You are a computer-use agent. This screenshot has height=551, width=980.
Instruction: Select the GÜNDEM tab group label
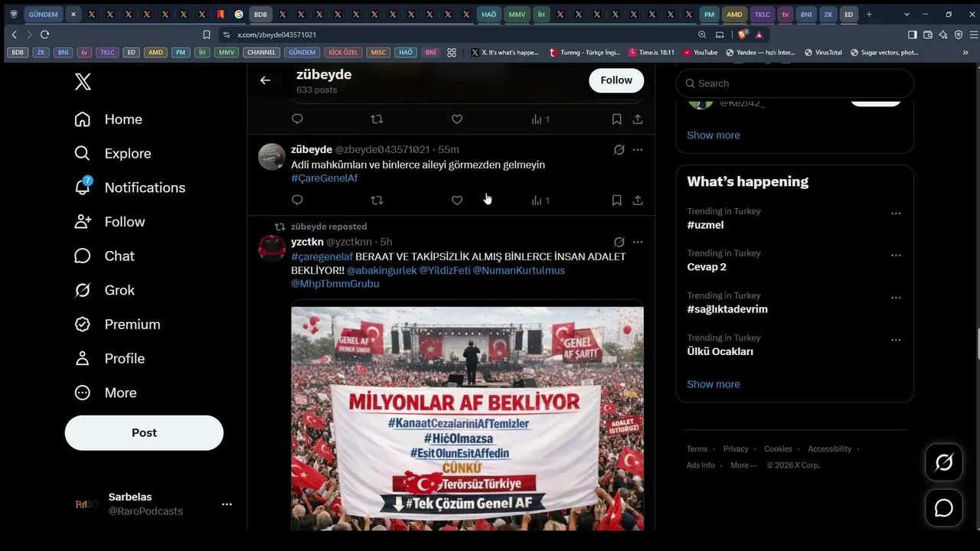point(43,15)
